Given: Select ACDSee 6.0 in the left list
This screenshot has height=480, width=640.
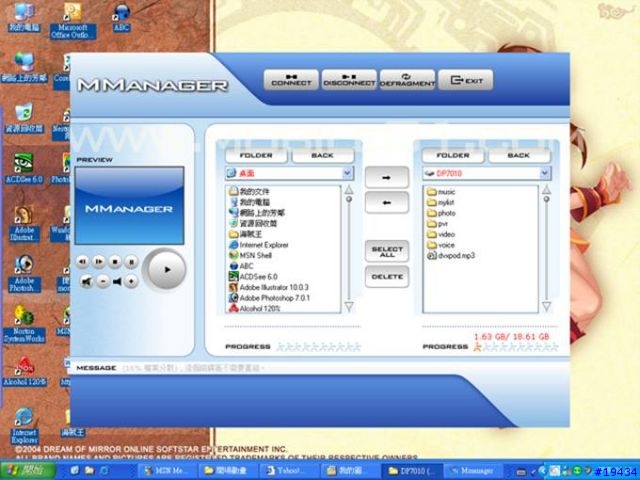Looking at the screenshot, I should point(253,277).
